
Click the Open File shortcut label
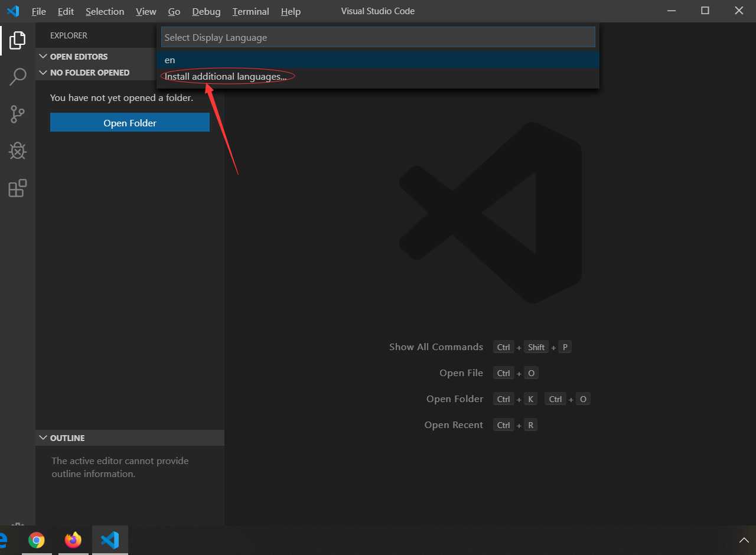[461, 373]
